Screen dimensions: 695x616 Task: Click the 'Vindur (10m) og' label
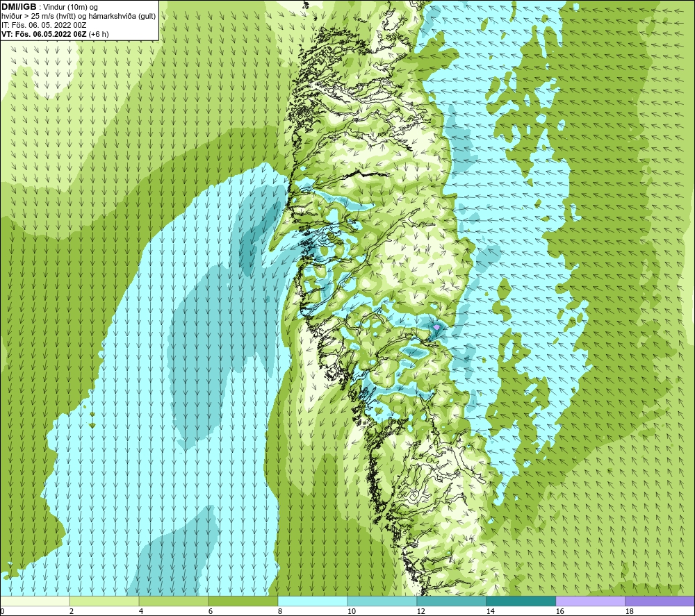tap(70, 8)
